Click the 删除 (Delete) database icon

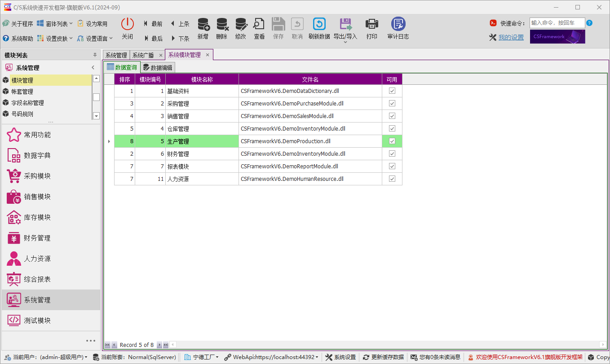click(222, 24)
